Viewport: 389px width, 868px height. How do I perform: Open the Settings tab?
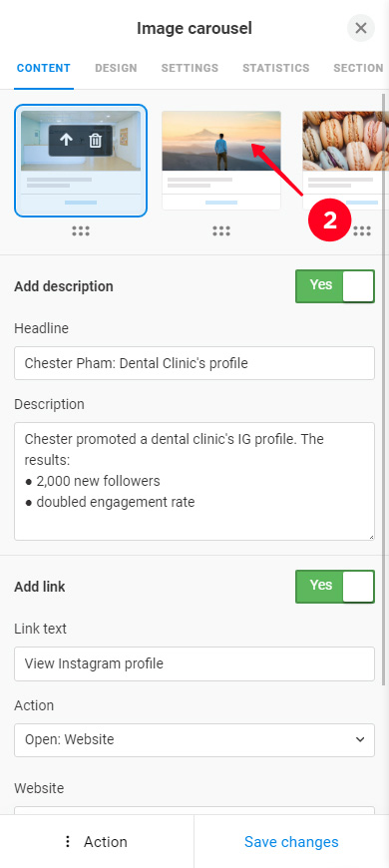point(190,68)
